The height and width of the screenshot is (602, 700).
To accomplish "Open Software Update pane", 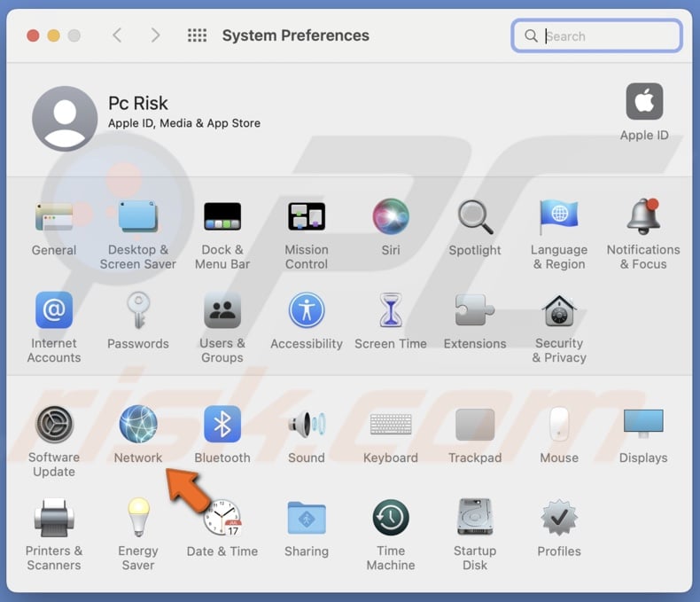I will point(54,426).
